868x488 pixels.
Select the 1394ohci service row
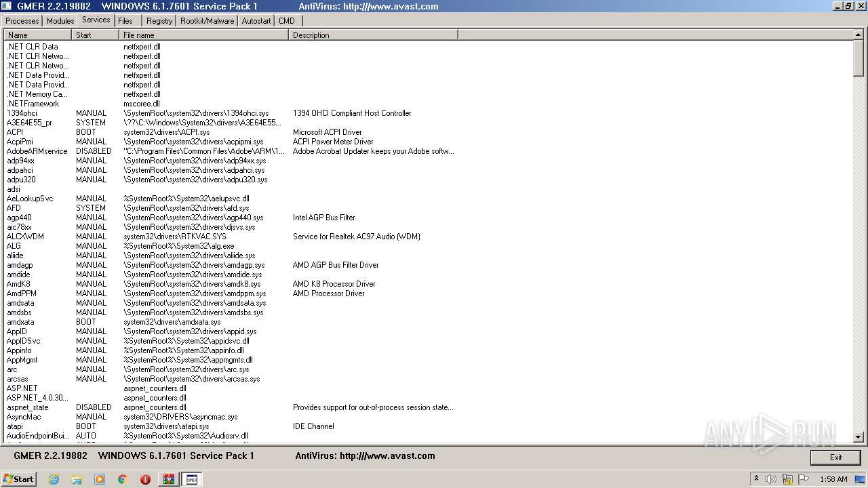click(231, 113)
